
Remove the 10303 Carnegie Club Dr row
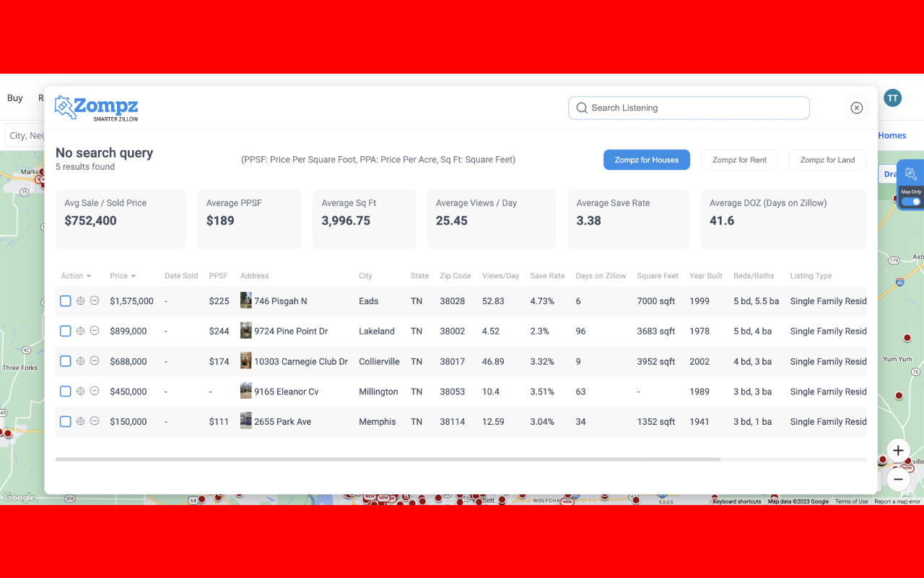coord(95,361)
